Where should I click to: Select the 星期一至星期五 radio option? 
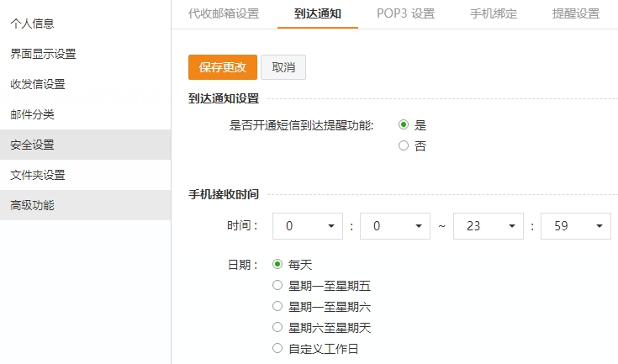[278, 285]
